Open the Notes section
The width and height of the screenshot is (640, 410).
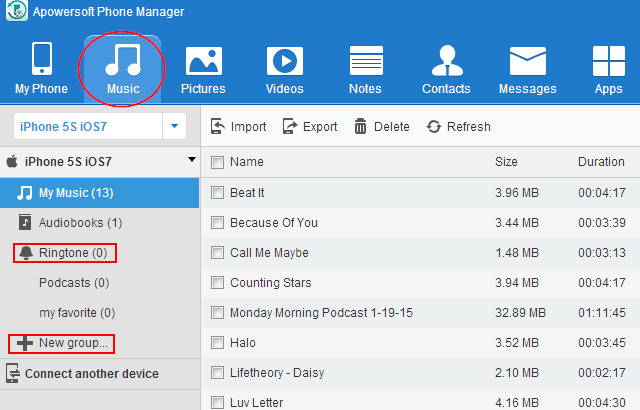point(365,62)
